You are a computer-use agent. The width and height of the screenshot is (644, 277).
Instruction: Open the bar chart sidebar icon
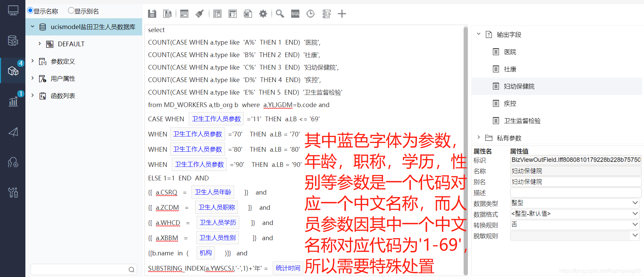(x=13, y=101)
